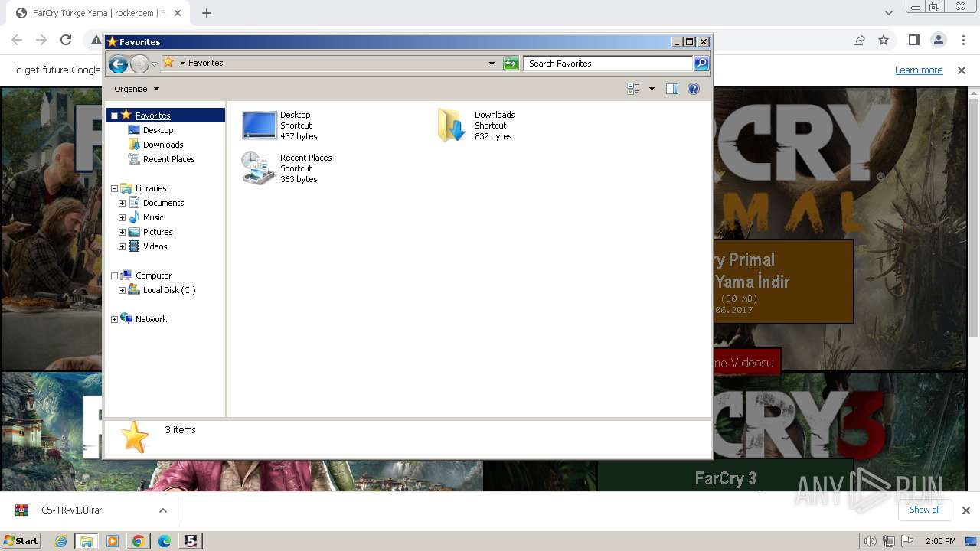980x551 pixels.
Task: Open Windows Media Player from taskbar
Action: pyautogui.click(x=113, y=541)
